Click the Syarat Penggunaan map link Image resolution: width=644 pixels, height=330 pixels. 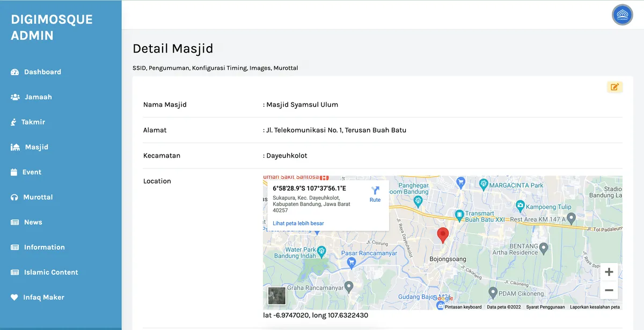545,307
